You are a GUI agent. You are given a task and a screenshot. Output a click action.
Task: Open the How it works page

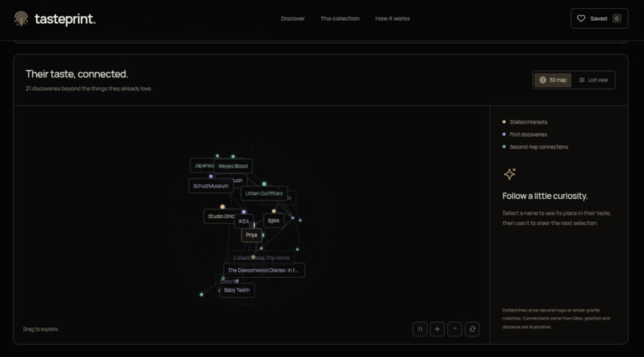pyautogui.click(x=392, y=18)
